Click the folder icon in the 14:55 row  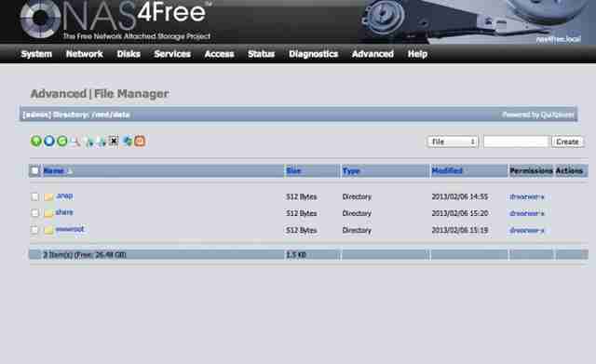point(48,196)
